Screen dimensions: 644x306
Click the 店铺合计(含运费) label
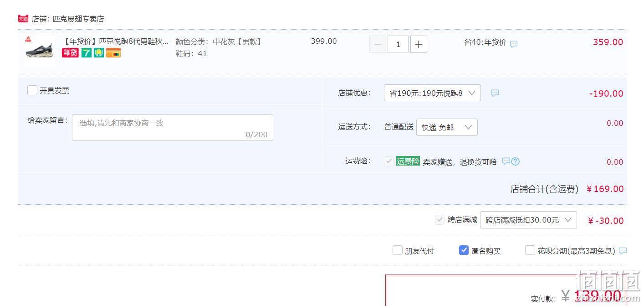(544, 189)
